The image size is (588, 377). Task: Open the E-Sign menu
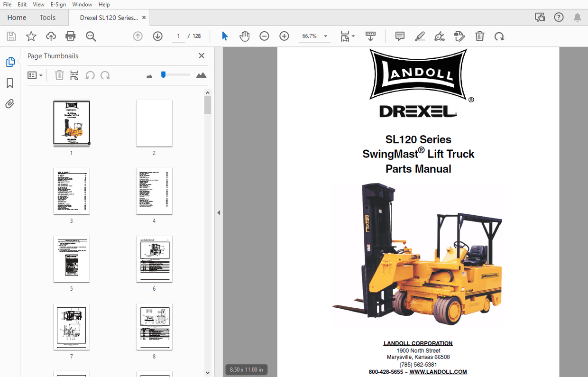click(58, 4)
